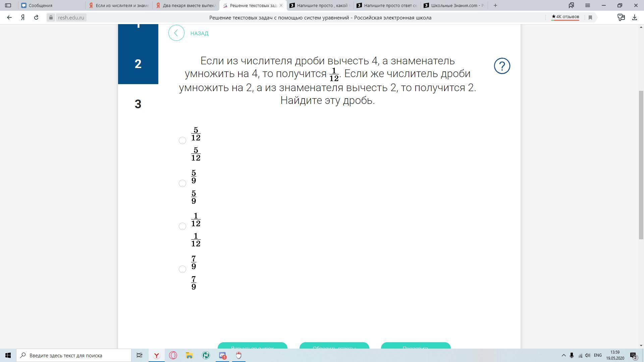644x362 pixels.
Task: Go to question 3
Action: (138, 104)
